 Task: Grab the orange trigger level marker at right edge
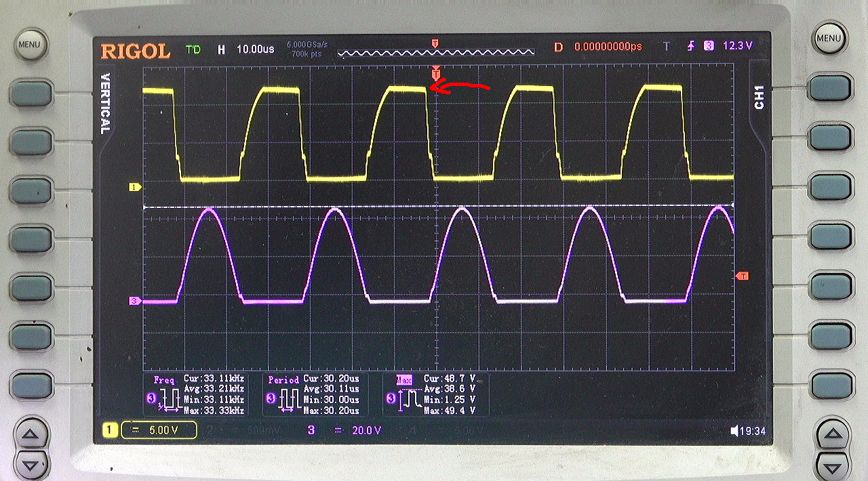742,276
